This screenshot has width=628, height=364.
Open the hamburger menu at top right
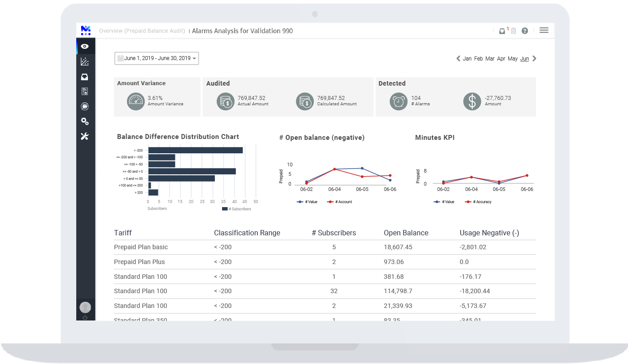point(544,30)
